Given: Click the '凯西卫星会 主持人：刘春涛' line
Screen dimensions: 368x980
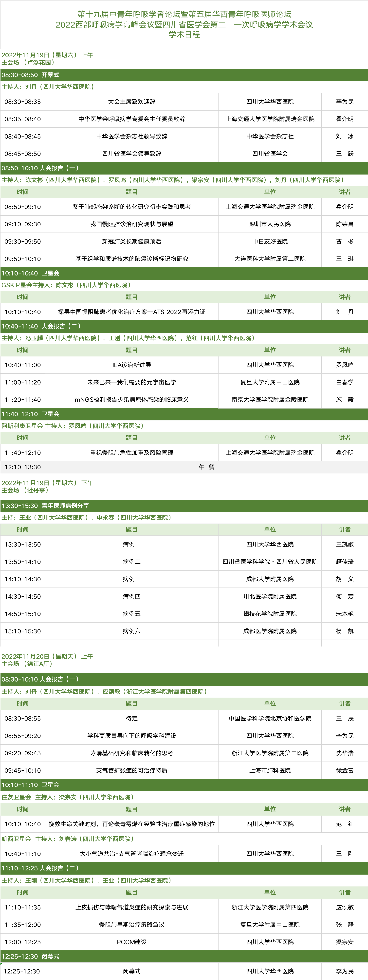Looking at the screenshot, I should coord(68,839).
